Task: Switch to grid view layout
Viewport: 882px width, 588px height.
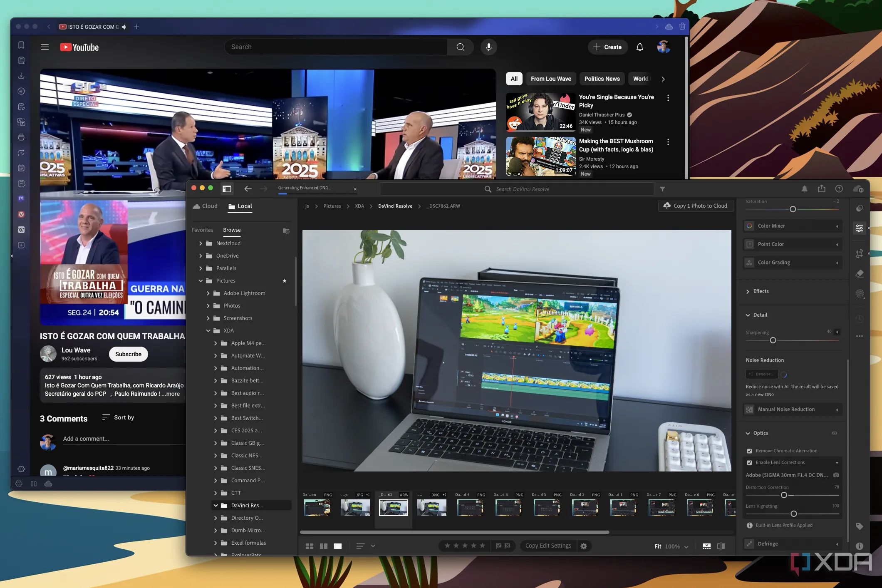Action: coord(310,546)
